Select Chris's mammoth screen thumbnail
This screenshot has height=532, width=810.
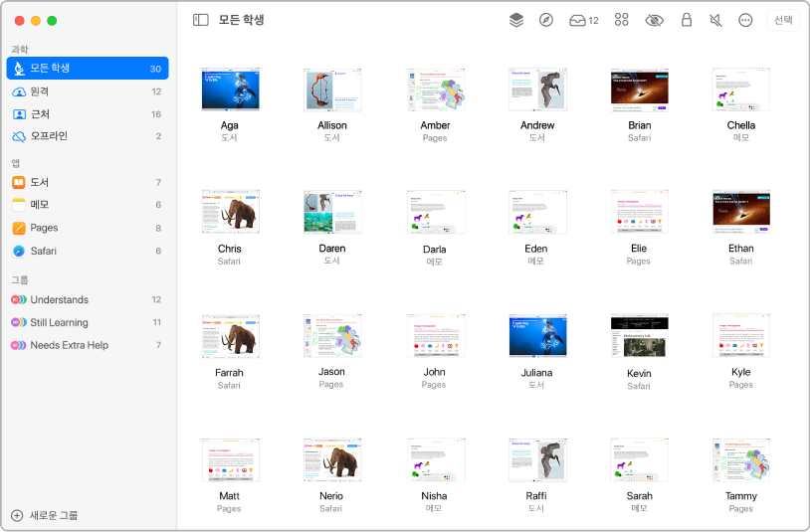[231, 212]
